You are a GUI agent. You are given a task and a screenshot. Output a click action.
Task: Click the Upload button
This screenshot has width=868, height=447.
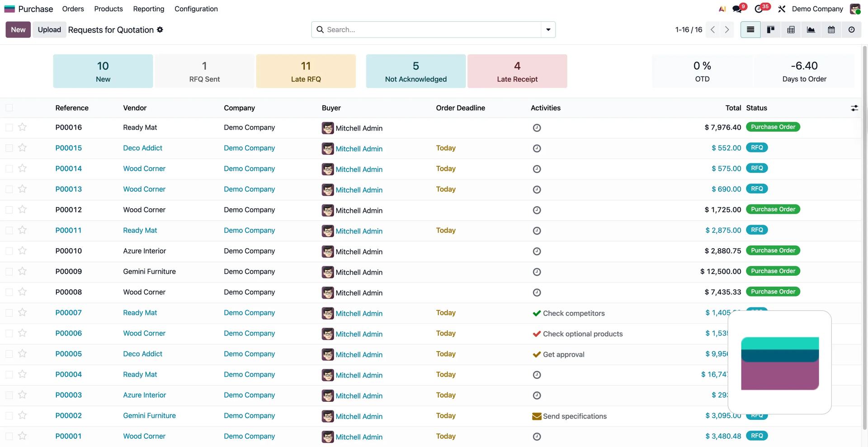pyautogui.click(x=49, y=30)
